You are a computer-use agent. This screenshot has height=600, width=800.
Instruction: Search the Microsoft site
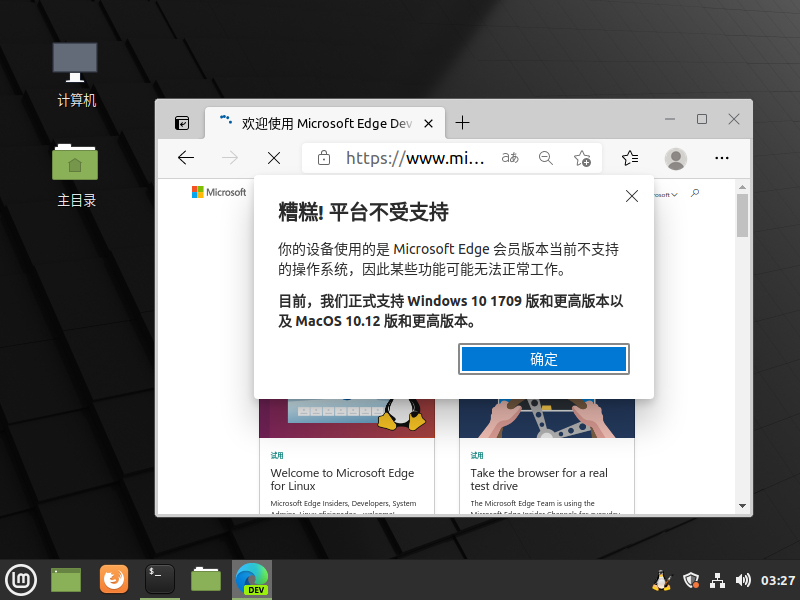click(695, 193)
